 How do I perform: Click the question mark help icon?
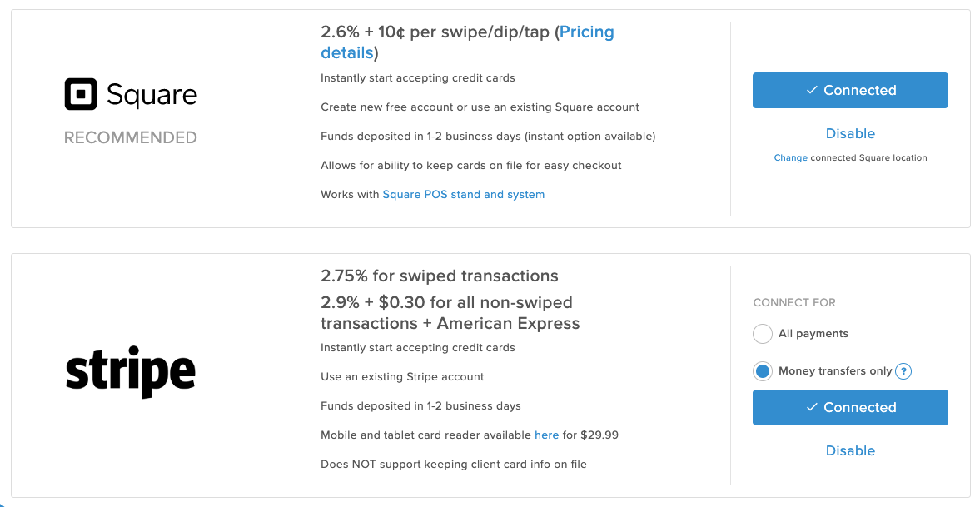pos(903,371)
